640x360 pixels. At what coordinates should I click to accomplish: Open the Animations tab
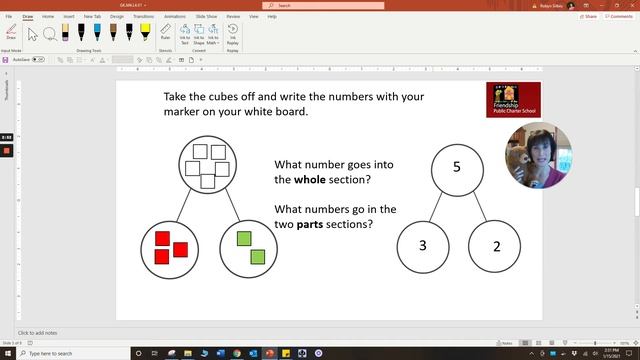pos(175,16)
